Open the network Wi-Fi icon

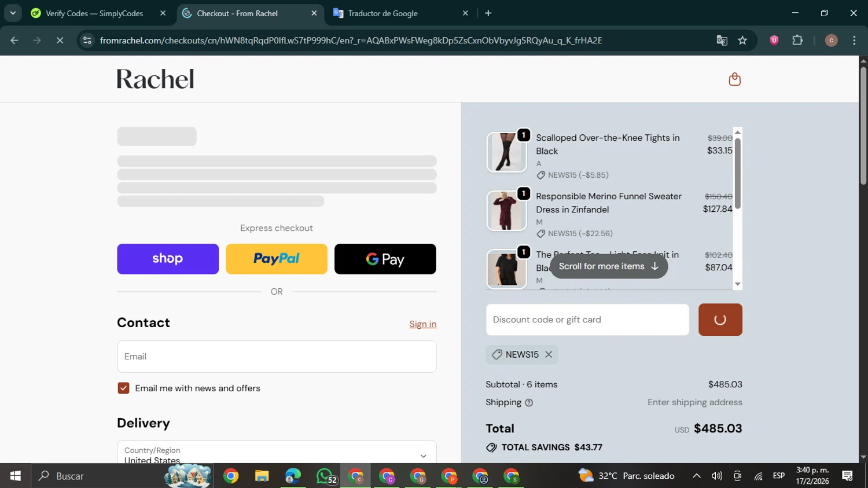[758, 476]
